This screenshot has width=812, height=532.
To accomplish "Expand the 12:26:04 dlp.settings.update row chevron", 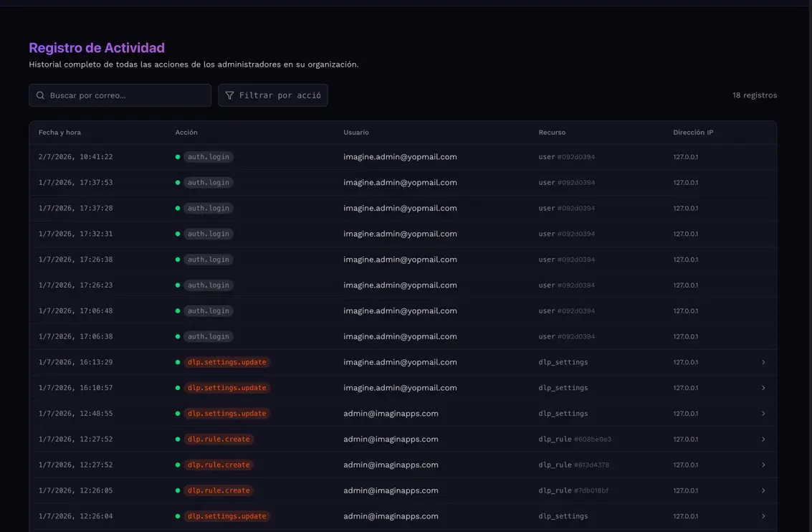I will click(763, 516).
